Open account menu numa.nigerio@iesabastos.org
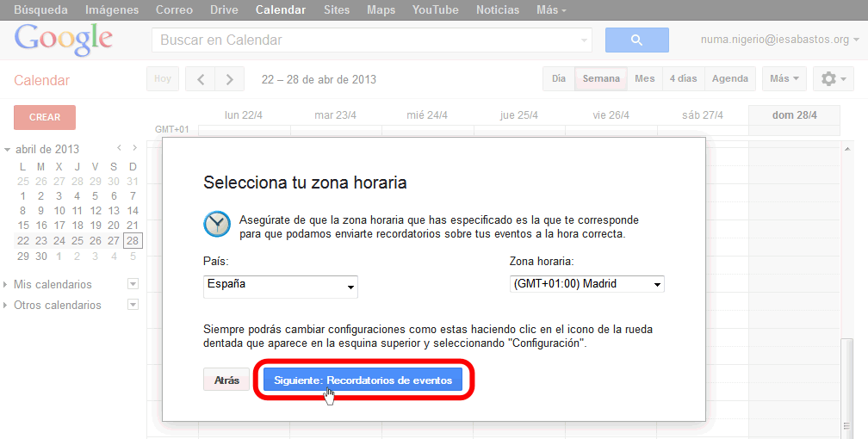 (x=779, y=40)
